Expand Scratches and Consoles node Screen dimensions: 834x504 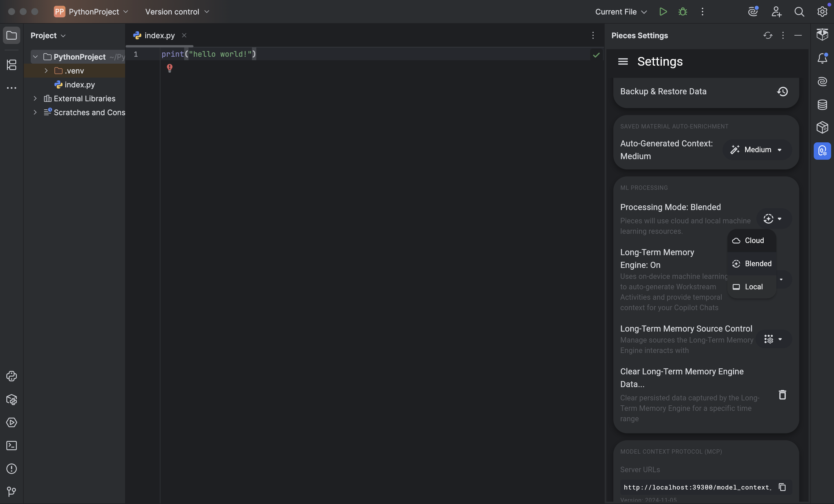pos(35,112)
